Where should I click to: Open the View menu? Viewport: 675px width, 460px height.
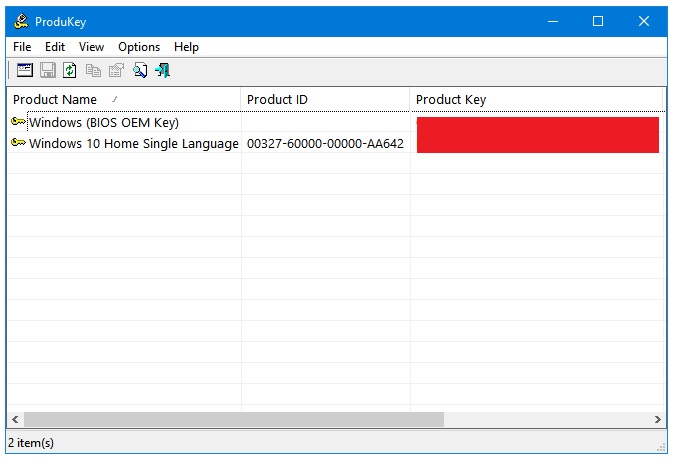point(91,47)
